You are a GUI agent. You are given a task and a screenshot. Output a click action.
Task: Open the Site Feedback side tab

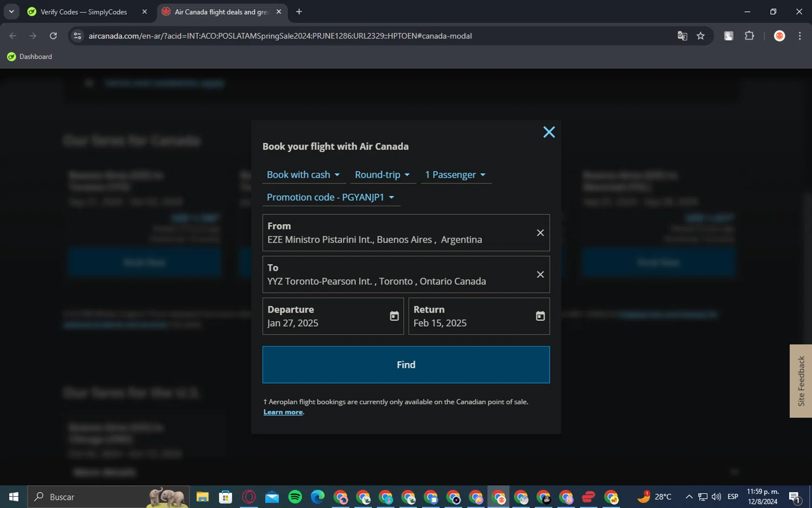coord(801,381)
